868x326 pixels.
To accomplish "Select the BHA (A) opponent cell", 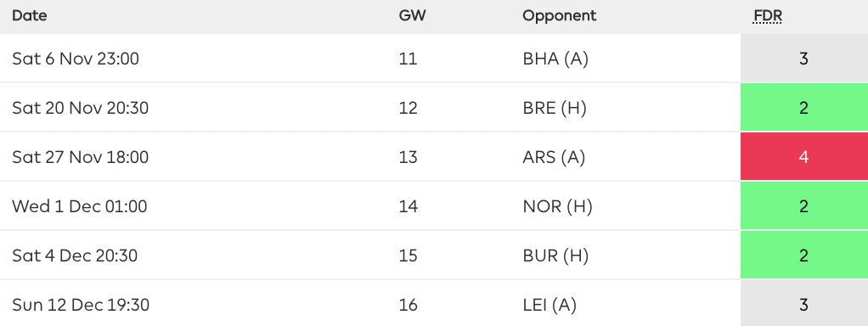I will coord(555,59).
